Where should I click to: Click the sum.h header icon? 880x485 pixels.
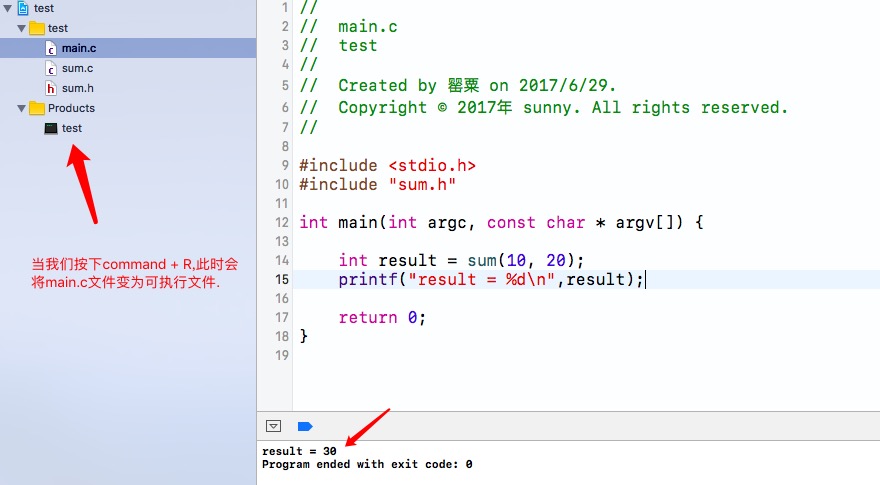tap(51, 88)
